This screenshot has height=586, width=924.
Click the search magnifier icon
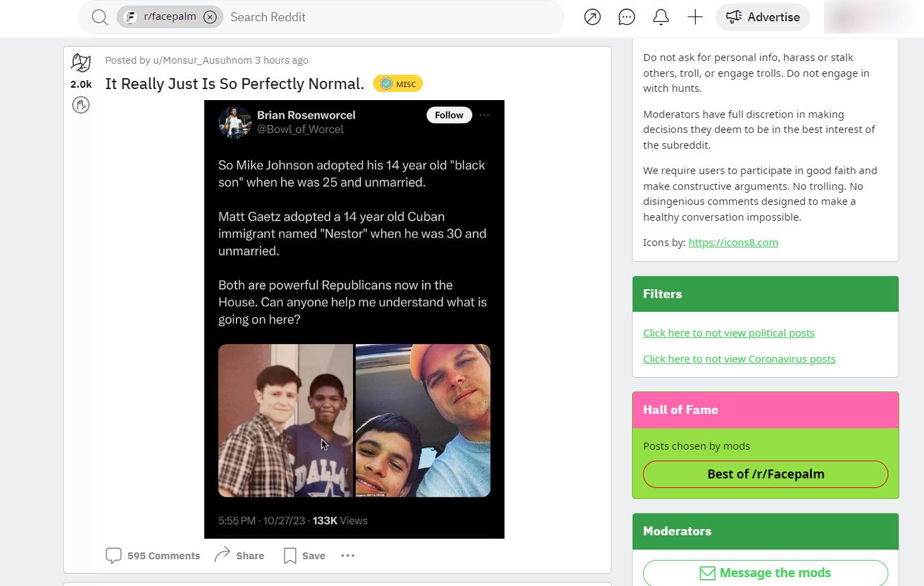100,17
